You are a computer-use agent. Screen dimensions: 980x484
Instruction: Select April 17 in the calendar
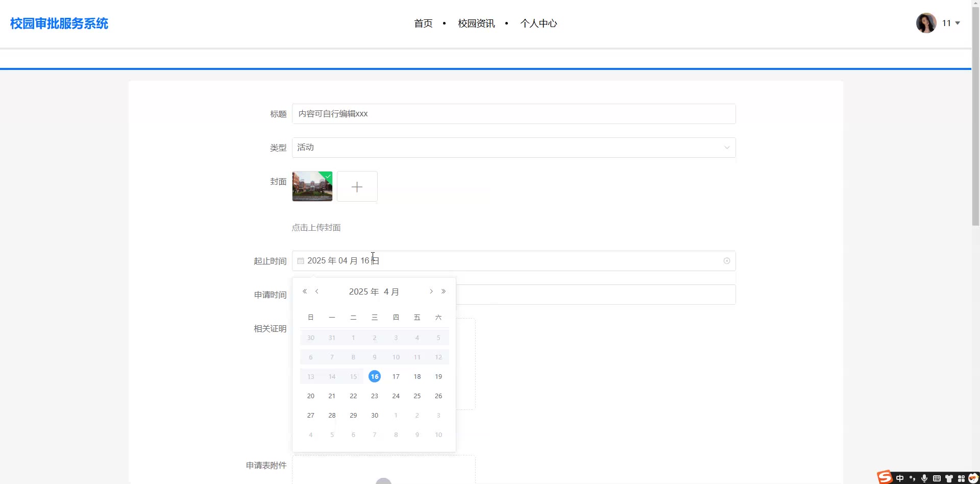(x=396, y=377)
